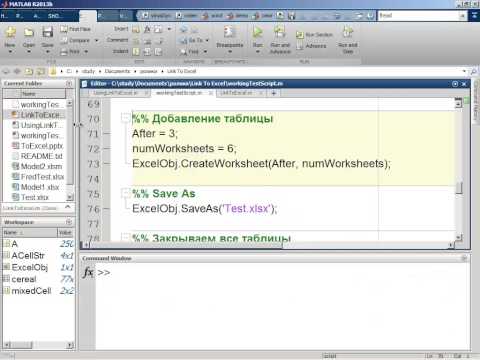Collapse the Добавление таблицы code section

tap(125, 117)
